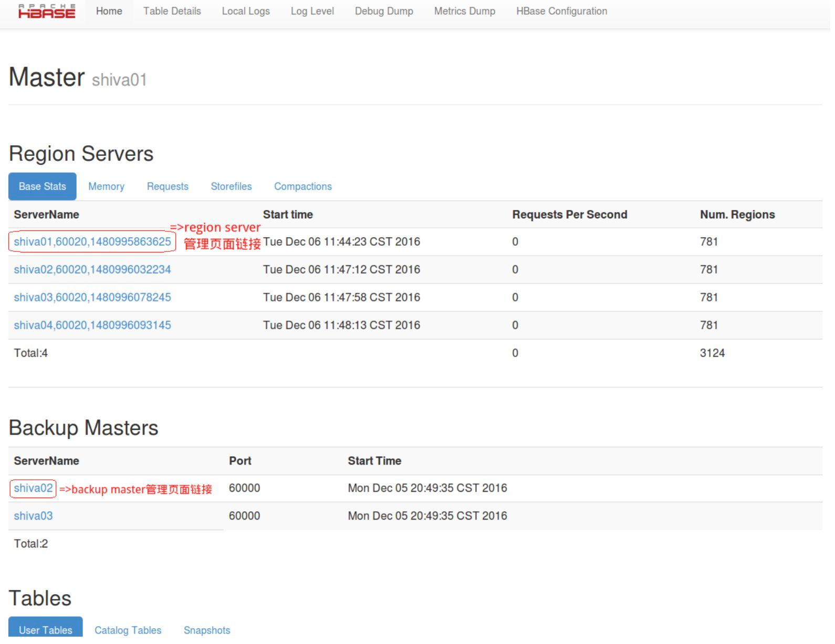Viewport: 835px width, 644px height.
Task: Click start time 'Tue Dec 06 11:48:13 CST 2016'
Action: coord(341,325)
